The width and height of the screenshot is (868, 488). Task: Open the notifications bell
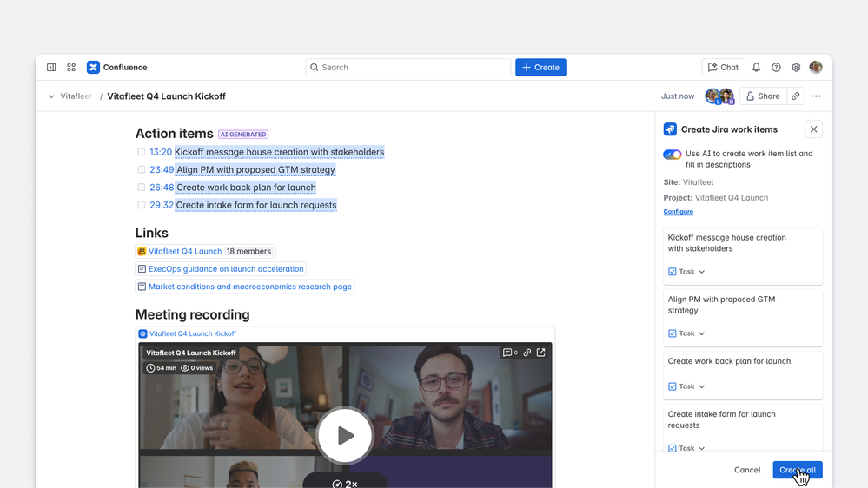pyautogui.click(x=756, y=68)
